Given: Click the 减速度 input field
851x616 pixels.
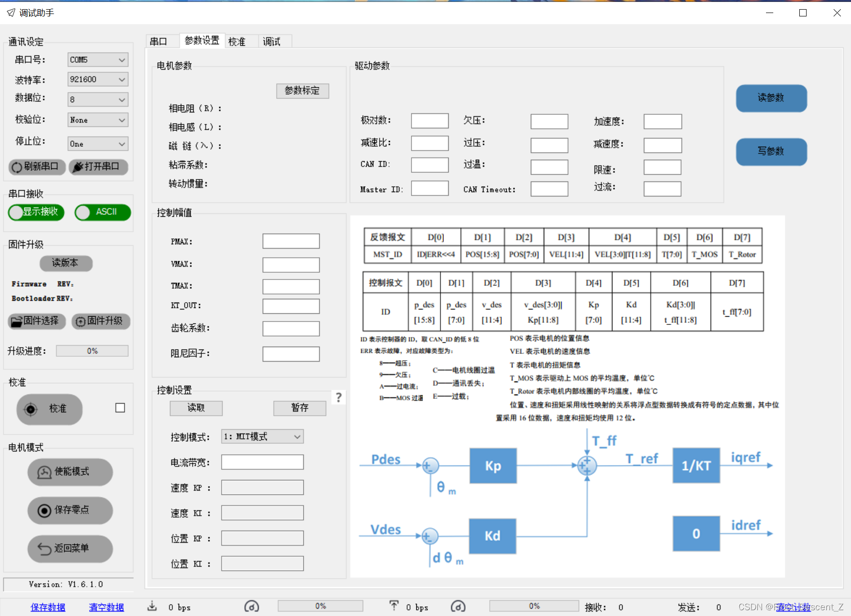Looking at the screenshot, I should pyautogui.click(x=663, y=145).
